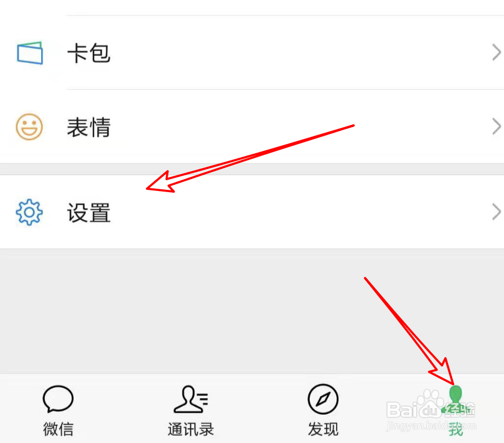The image size is (504, 443).
Task: Click the jingyan.baidu.com watermark text
Action: click(x=432, y=426)
